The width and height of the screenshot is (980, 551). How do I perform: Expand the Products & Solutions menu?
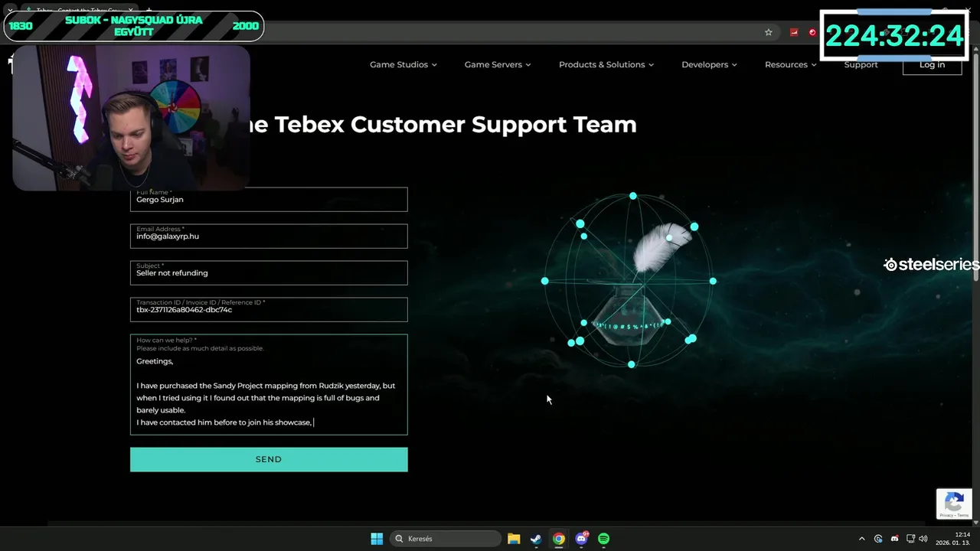606,64
